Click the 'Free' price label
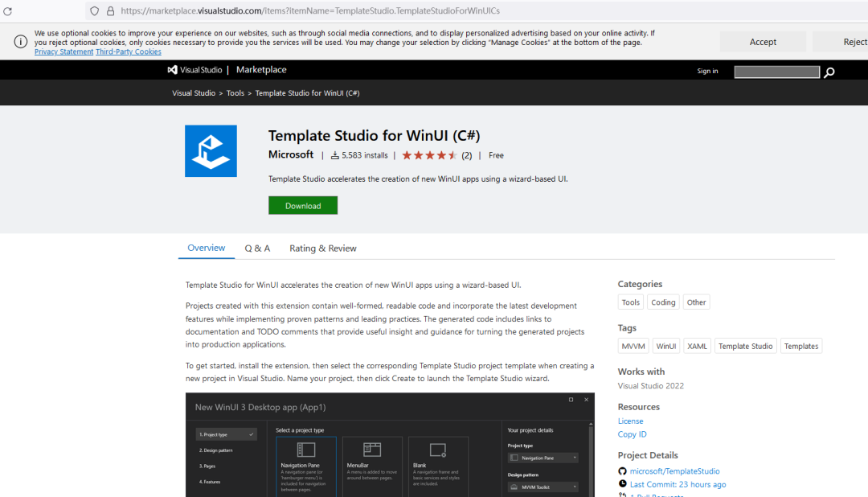868x497 pixels. [x=496, y=155]
